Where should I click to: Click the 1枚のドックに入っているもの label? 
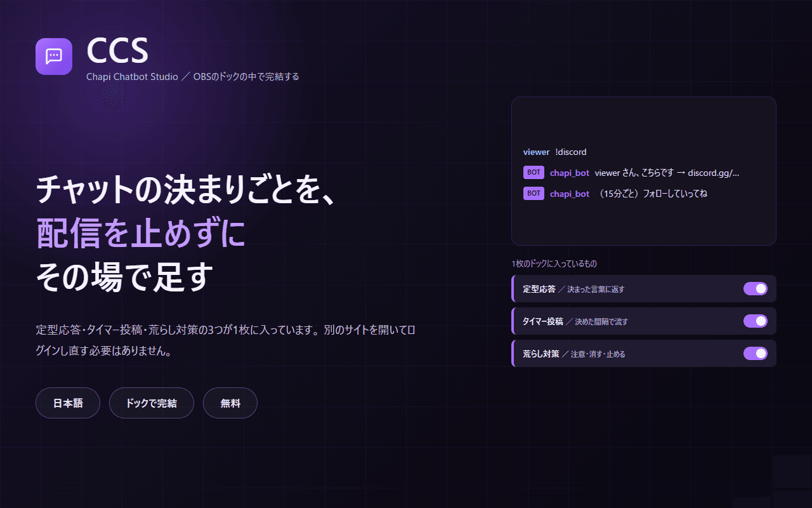click(554, 264)
